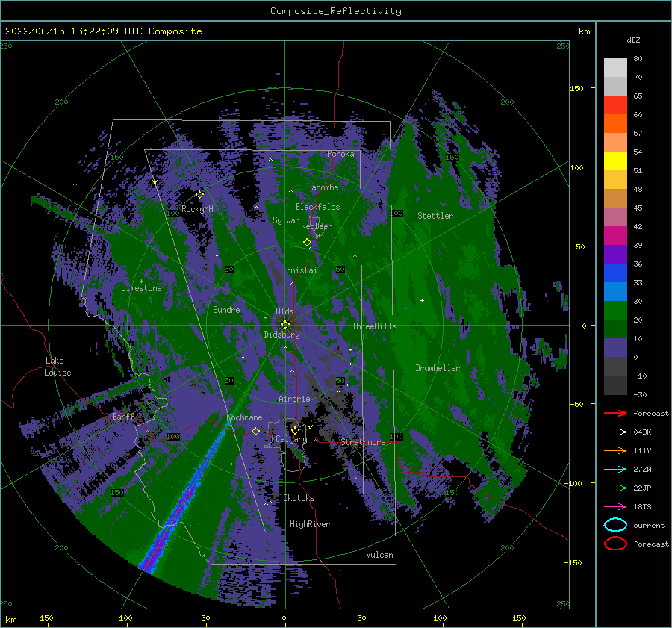Select the 80 dBZ light gray swatch
The width and height of the screenshot is (672, 628).
point(615,67)
